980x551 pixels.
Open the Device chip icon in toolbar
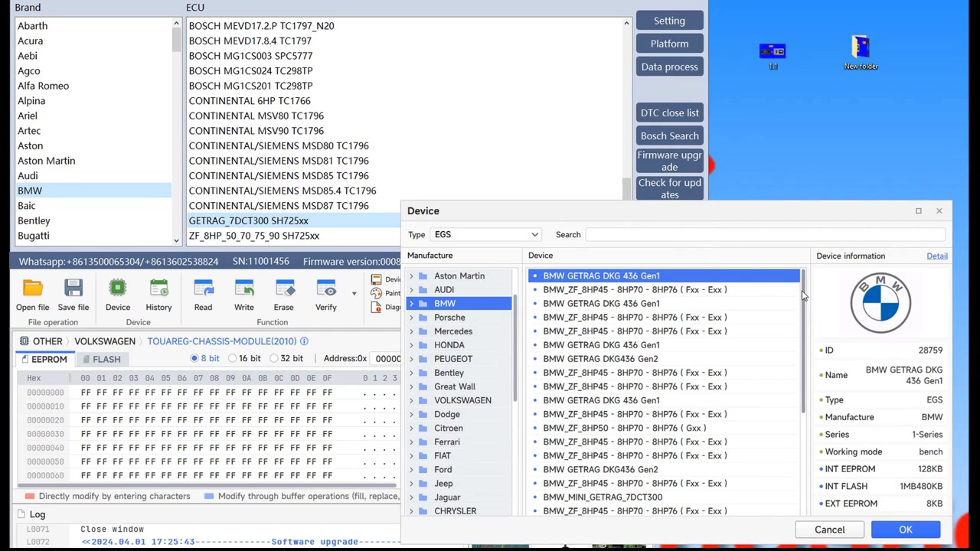pyautogui.click(x=118, y=289)
